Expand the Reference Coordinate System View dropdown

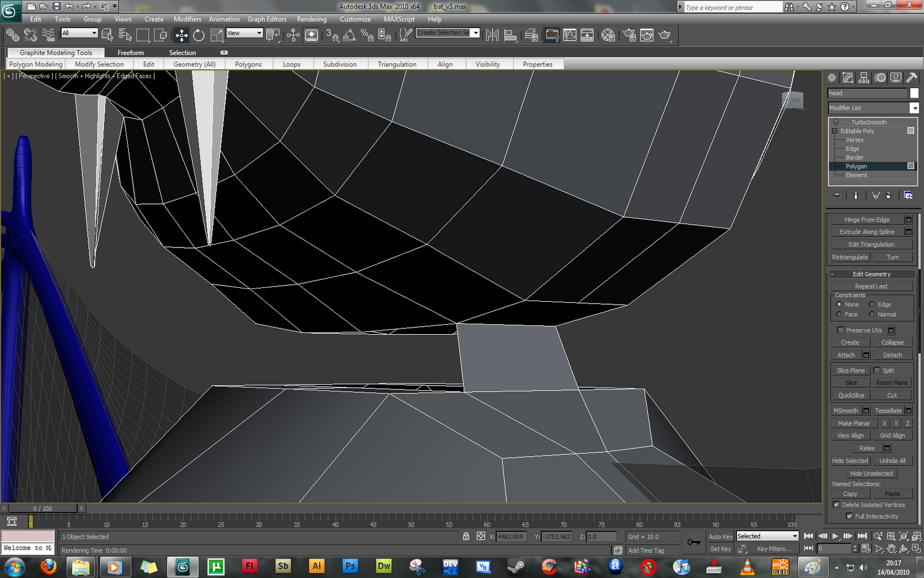[259, 33]
